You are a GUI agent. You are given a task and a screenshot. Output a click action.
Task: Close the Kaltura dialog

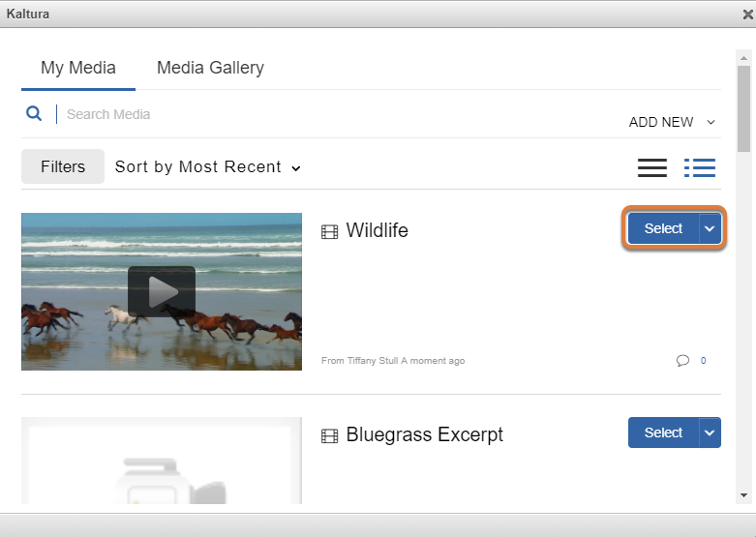[x=748, y=15]
